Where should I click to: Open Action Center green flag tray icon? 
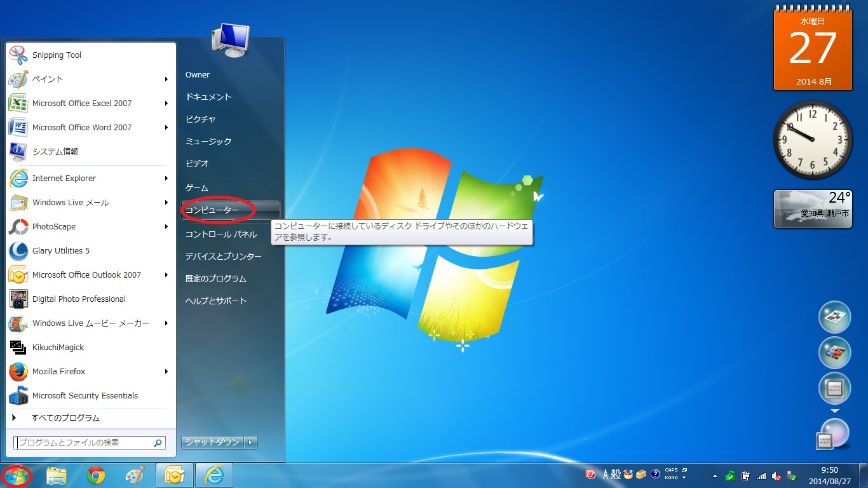(x=731, y=476)
